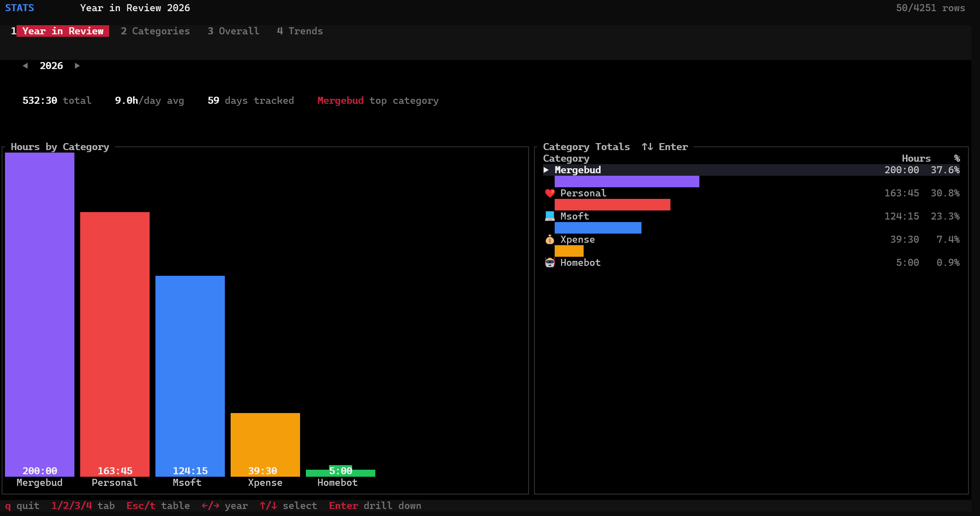Click the Personal heart icon
Viewport: 980px width, 516px height.
549,193
